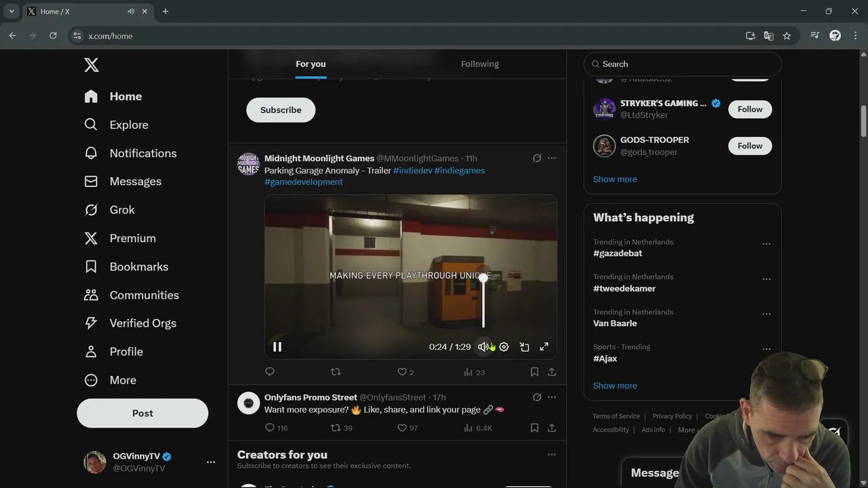Open the Privacy Policy link
868x488 pixels.
[672, 416]
